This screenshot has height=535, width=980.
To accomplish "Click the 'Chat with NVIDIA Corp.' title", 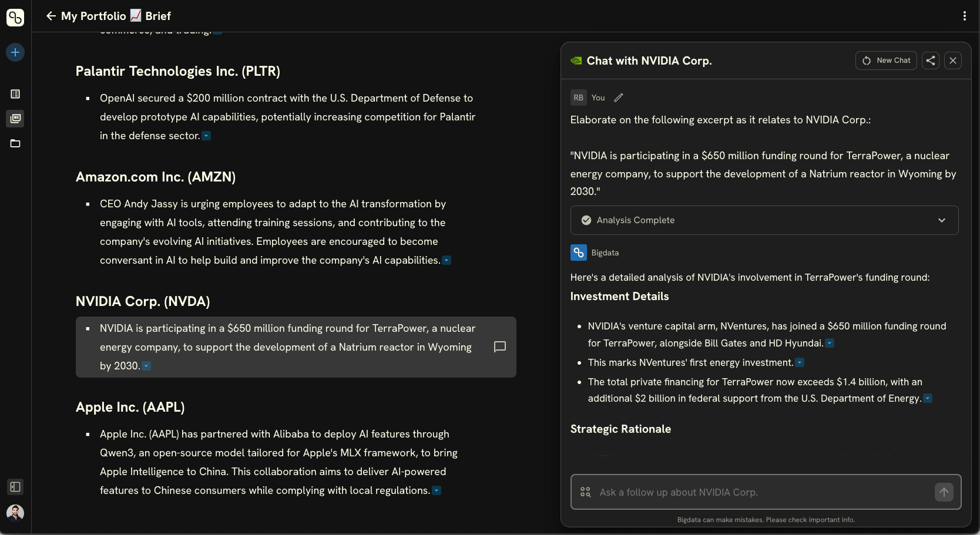I will pyautogui.click(x=649, y=60).
